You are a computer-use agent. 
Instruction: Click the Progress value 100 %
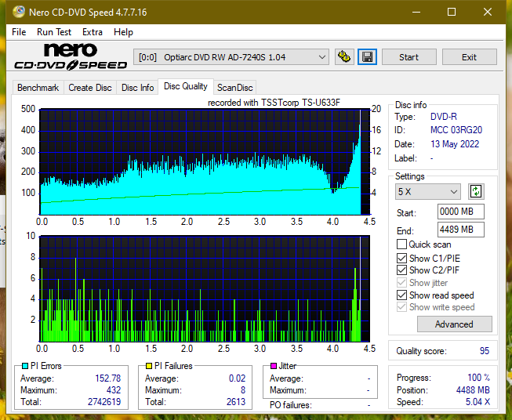(x=479, y=378)
